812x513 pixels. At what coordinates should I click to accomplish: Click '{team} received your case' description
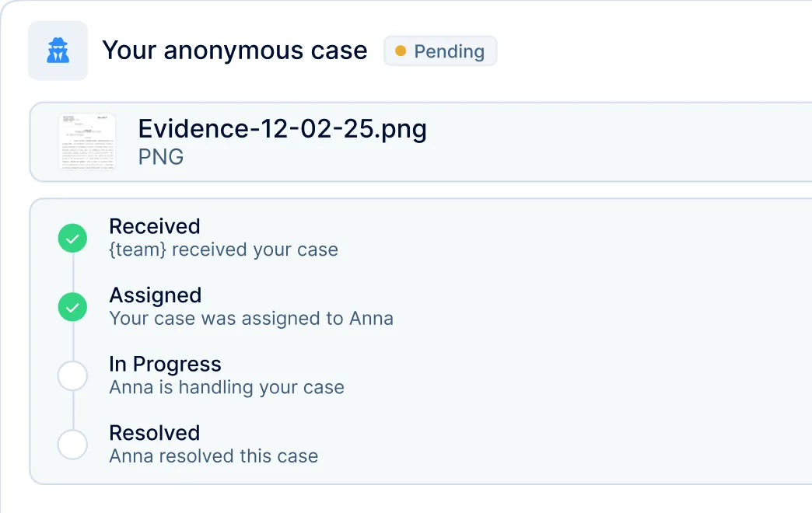tap(223, 250)
